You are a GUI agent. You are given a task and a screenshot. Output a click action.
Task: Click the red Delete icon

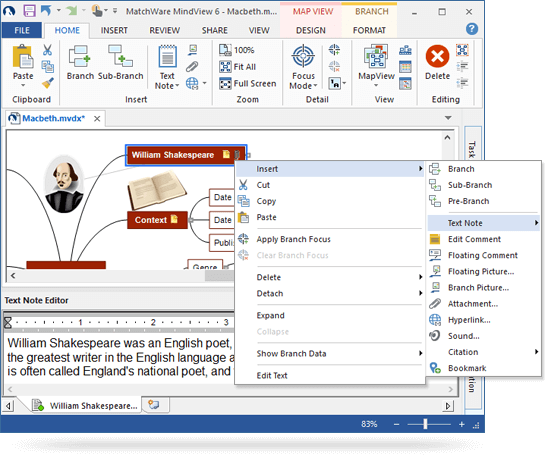pos(437,56)
